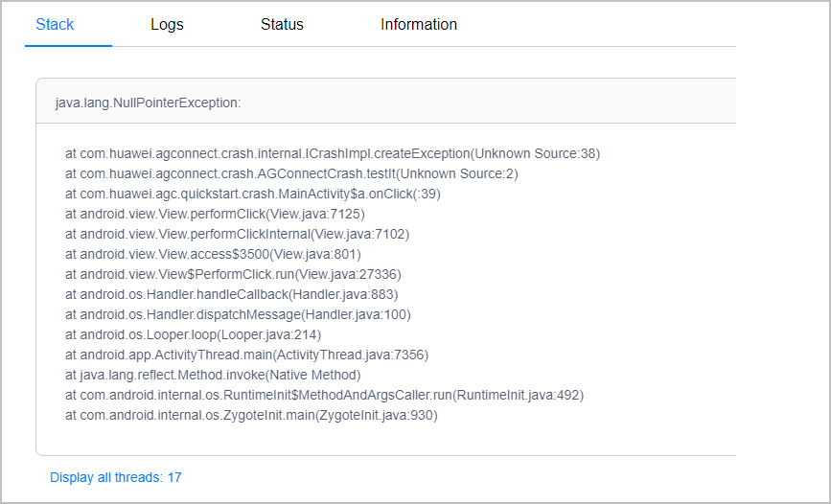The width and height of the screenshot is (831, 504).
Task: Click the View.performClick(View.java:7125) line
Action: pyautogui.click(x=215, y=214)
